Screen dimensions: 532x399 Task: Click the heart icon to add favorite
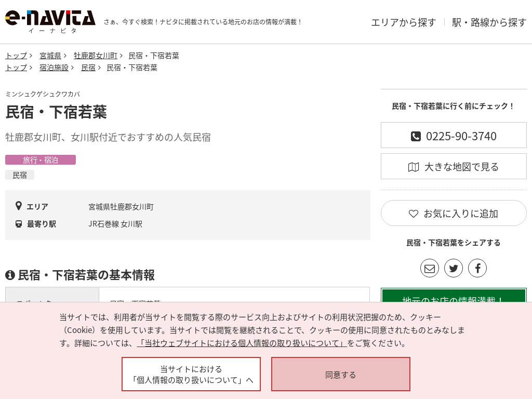coord(414,214)
